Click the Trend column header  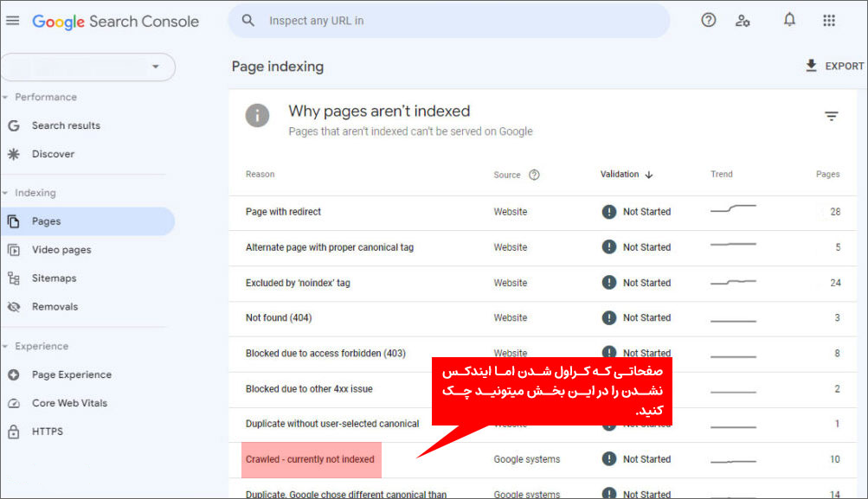(721, 175)
